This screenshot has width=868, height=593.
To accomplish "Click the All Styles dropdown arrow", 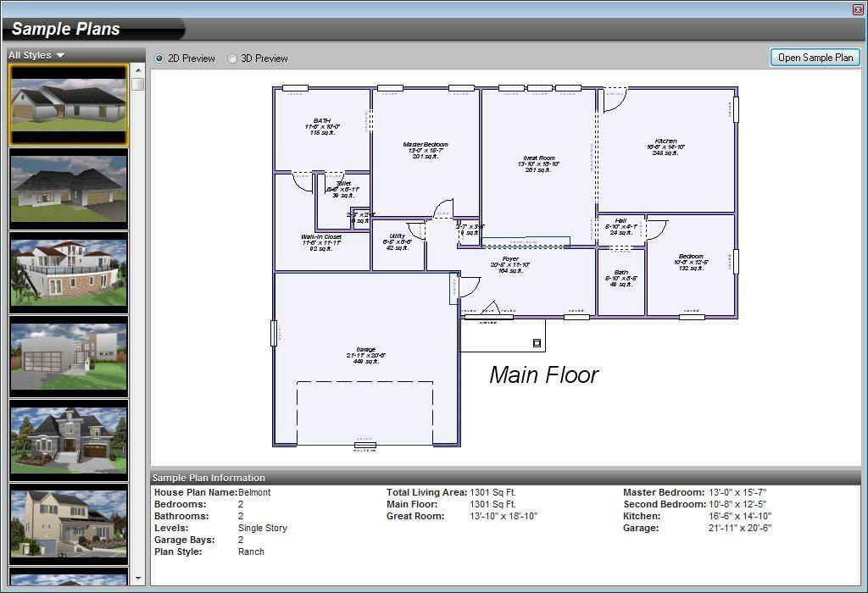I will pos(60,55).
